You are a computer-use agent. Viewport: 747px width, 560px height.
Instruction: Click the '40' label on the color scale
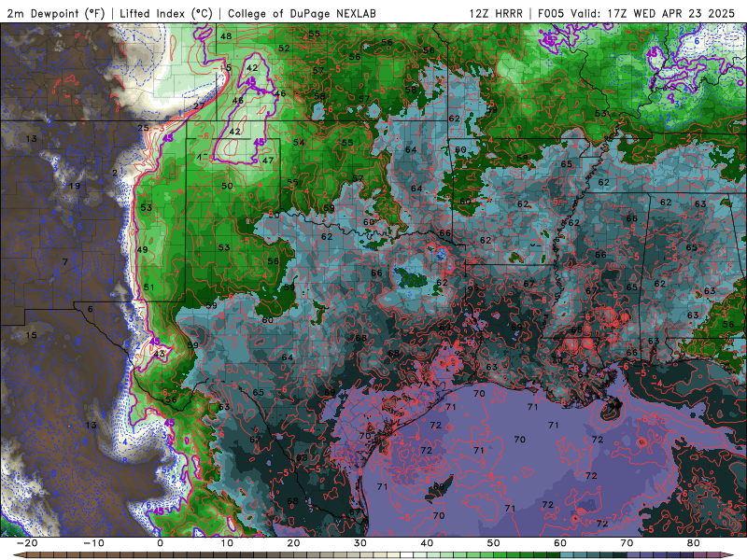tap(427, 543)
